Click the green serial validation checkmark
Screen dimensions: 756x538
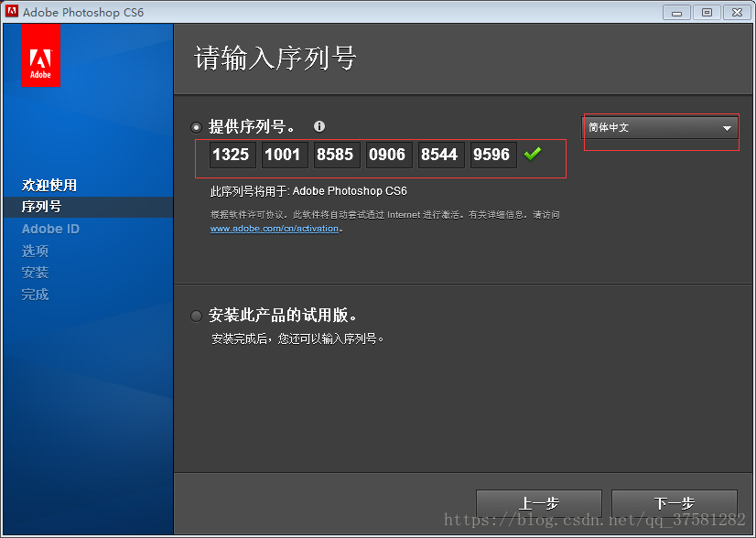click(x=533, y=155)
